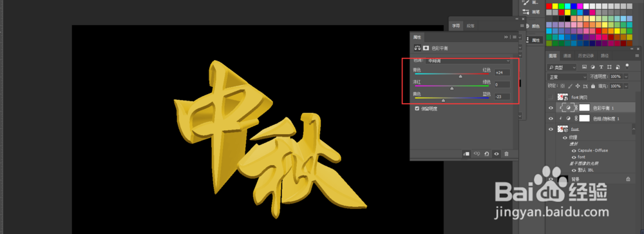Open the 不透明度 opacity dropdown arrow

[x=626, y=77]
